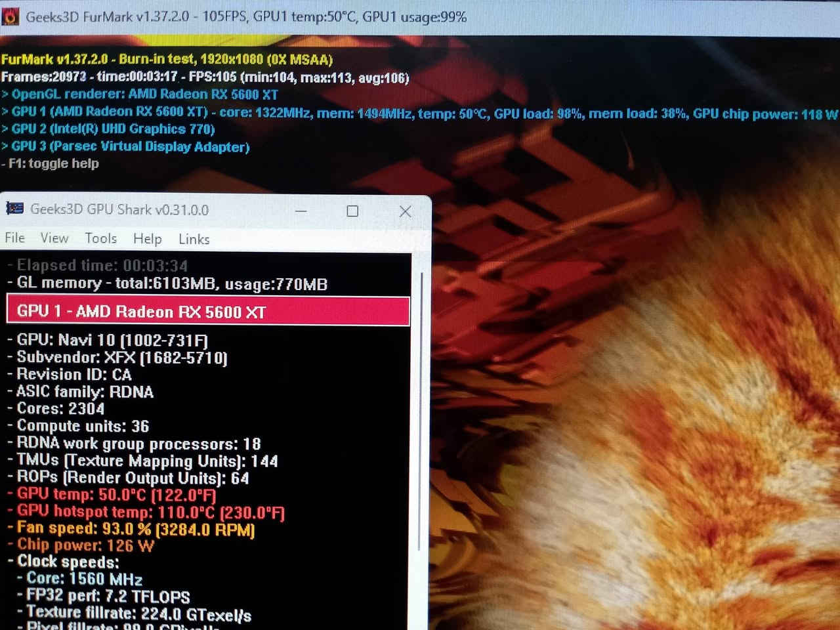This screenshot has width=840, height=630.
Task: Click the F1 toggle help text
Action: point(53,163)
